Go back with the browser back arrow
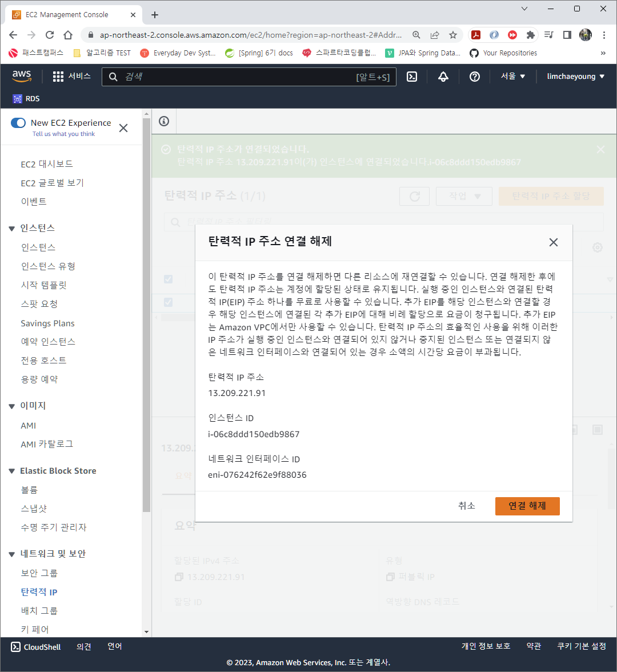This screenshot has width=617, height=672. coord(13,35)
